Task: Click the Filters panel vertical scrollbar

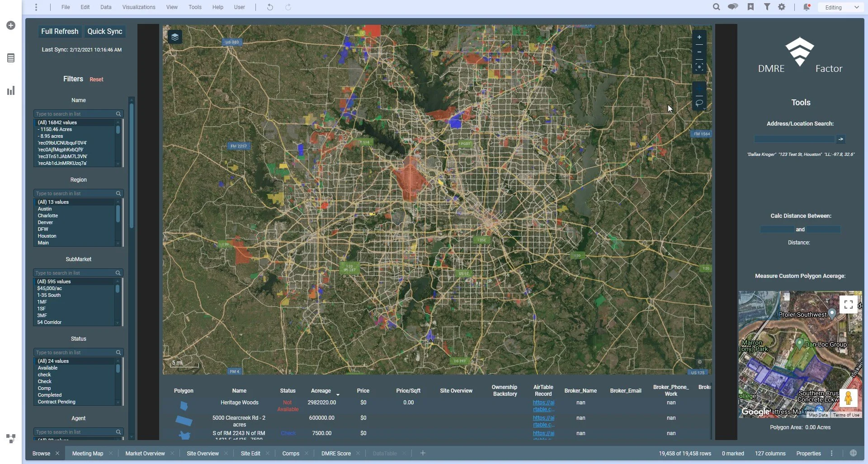Action: 132,165
